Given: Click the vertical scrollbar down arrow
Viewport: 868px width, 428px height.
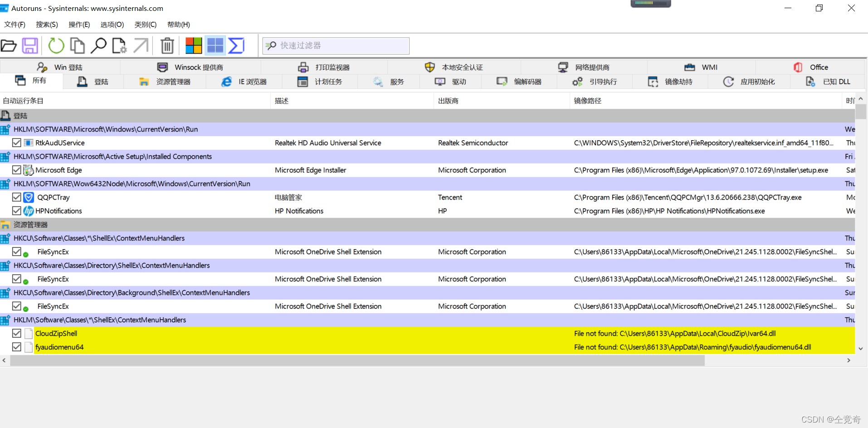Looking at the screenshot, I should 861,349.
